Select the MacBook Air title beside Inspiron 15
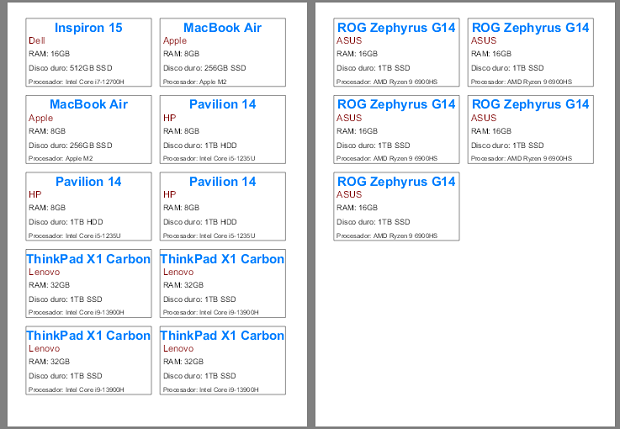Image resolution: width=620 pixels, height=429 pixels. pyautogui.click(x=223, y=28)
